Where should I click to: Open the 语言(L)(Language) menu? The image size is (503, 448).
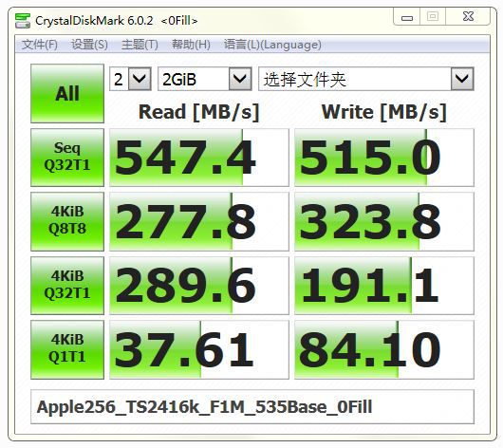(272, 45)
